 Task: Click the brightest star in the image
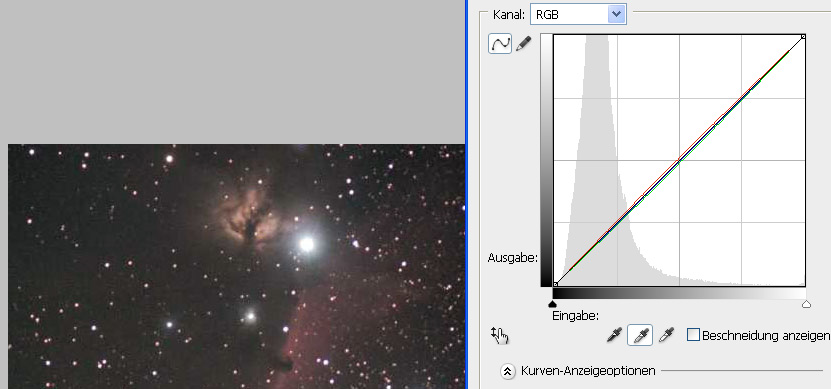coord(306,244)
